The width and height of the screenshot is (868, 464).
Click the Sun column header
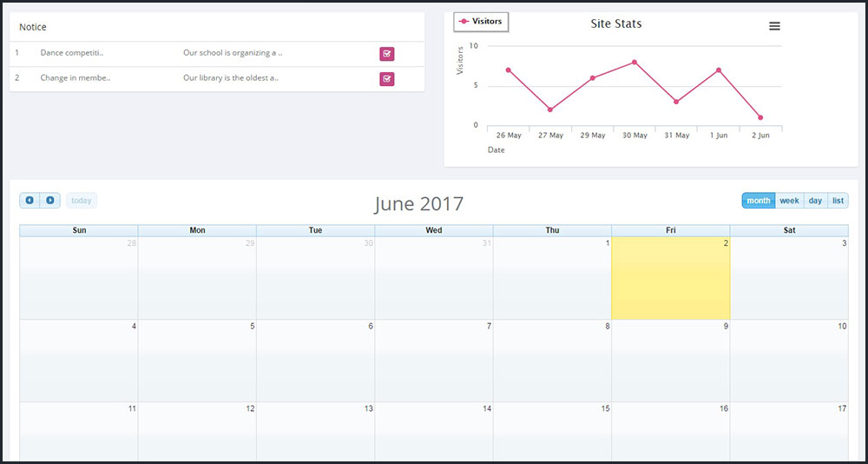click(79, 230)
